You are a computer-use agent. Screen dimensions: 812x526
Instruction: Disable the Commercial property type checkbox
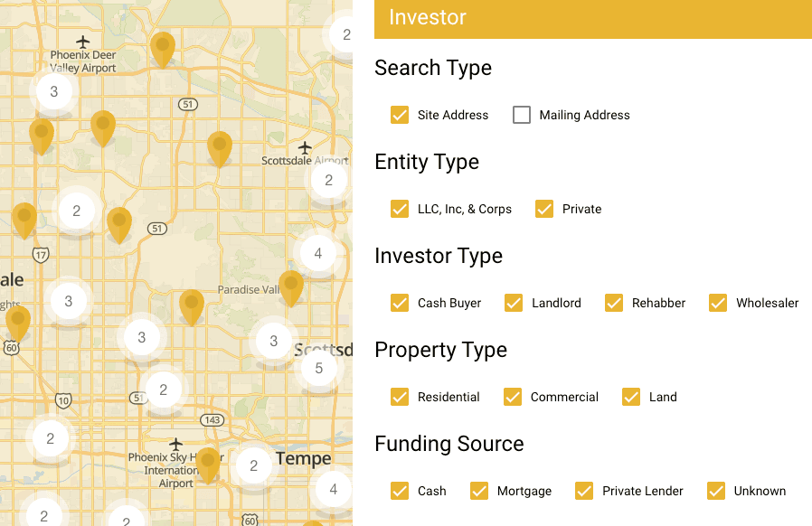click(x=513, y=397)
